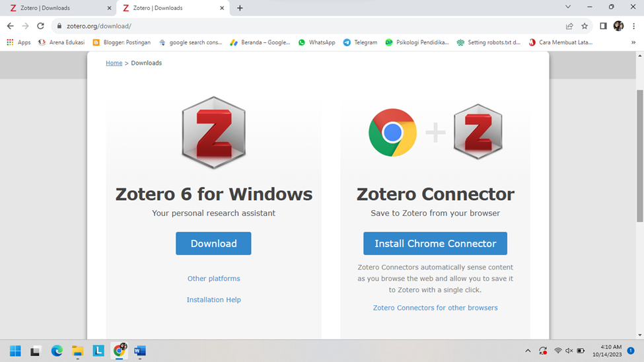
Task: Open File Explorer from taskbar
Action: point(78,351)
